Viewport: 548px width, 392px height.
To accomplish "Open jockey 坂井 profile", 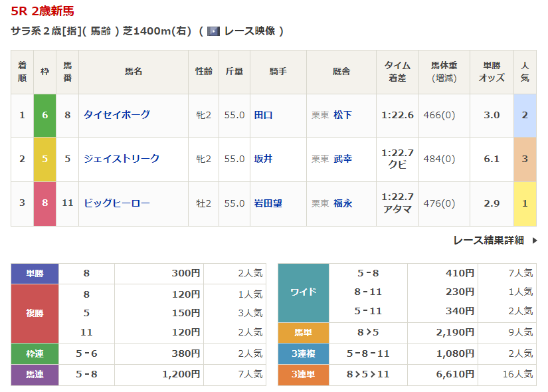I will 263,159.
